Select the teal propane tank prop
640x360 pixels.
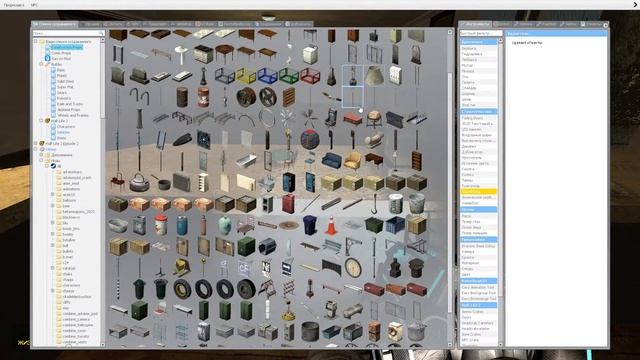point(224,225)
